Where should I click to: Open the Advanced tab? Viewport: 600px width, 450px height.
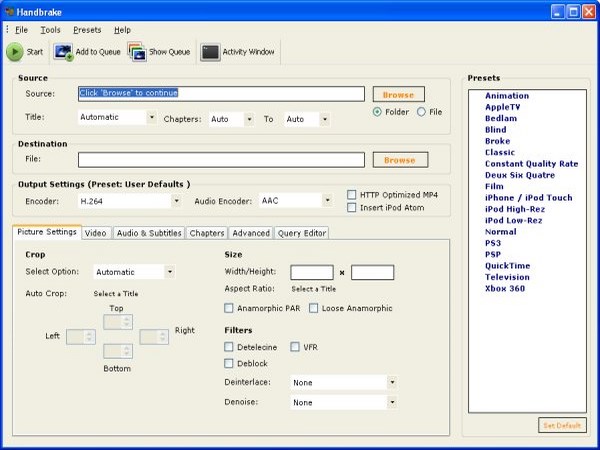tap(250, 233)
